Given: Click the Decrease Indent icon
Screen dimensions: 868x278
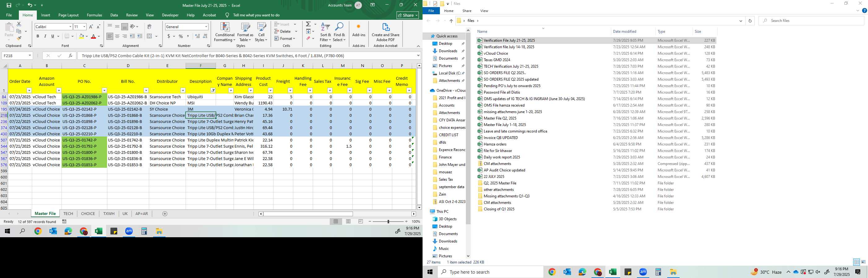Looking at the screenshot, I should [x=132, y=36].
